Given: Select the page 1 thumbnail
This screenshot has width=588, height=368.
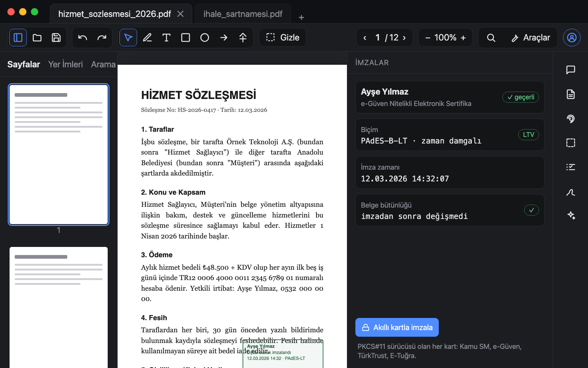Looking at the screenshot, I should [x=59, y=155].
